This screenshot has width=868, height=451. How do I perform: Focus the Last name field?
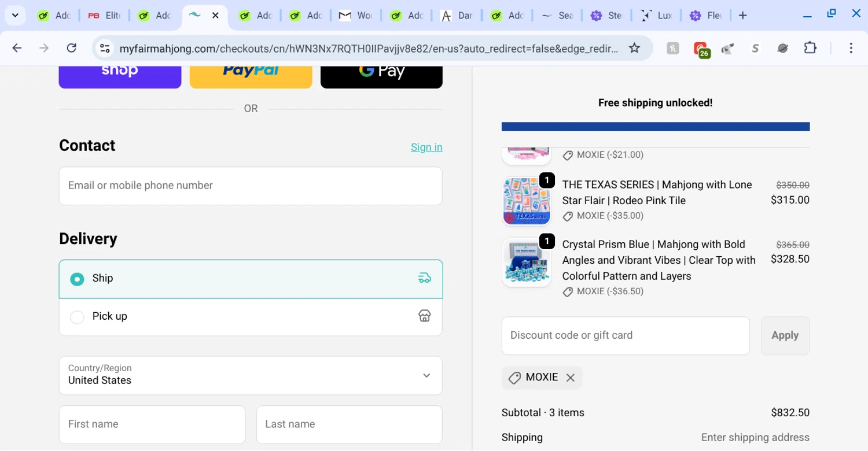click(x=350, y=424)
